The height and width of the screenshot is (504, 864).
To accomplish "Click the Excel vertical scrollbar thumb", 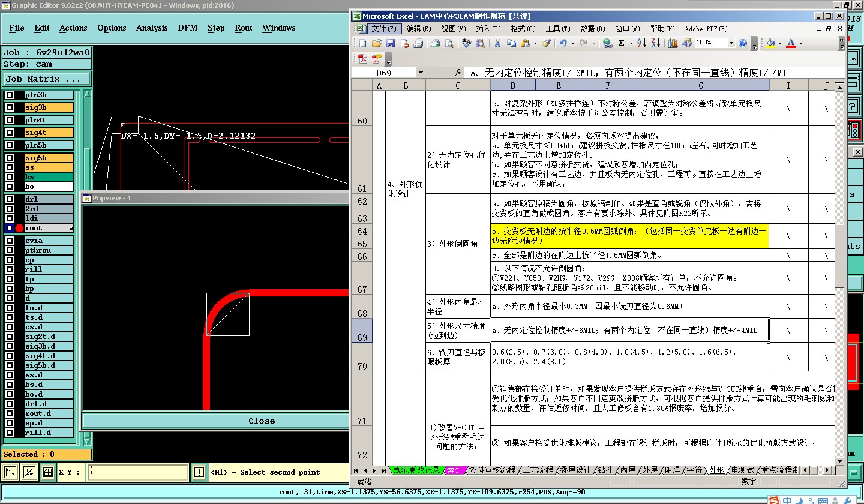I will (840, 256).
